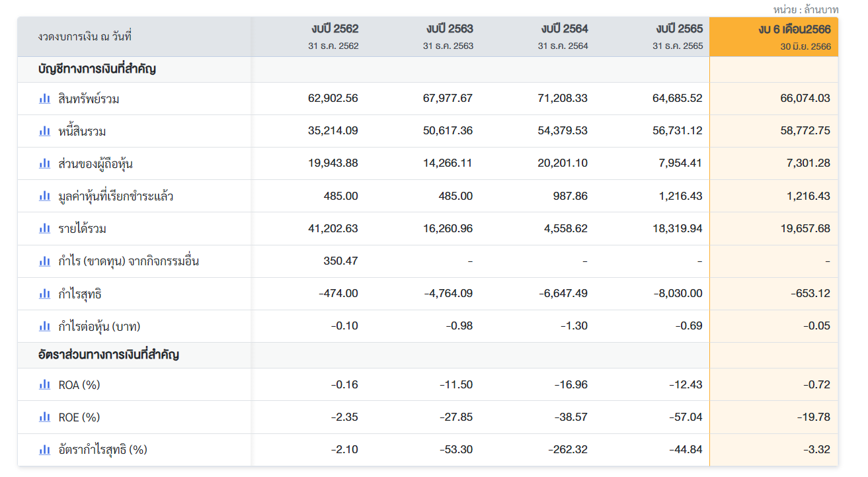Select total assets value 64,685.52
Screen dimensions: 868x477
tap(678, 99)
